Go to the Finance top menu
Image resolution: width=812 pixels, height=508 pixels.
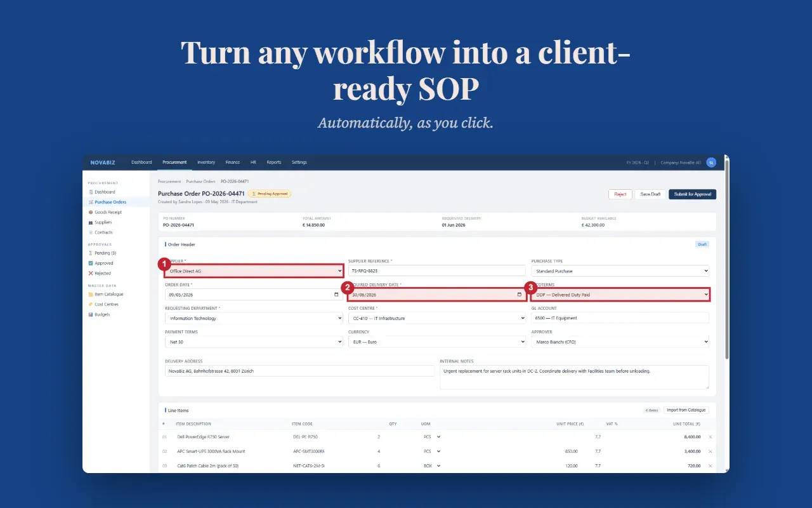click(233, 162)
